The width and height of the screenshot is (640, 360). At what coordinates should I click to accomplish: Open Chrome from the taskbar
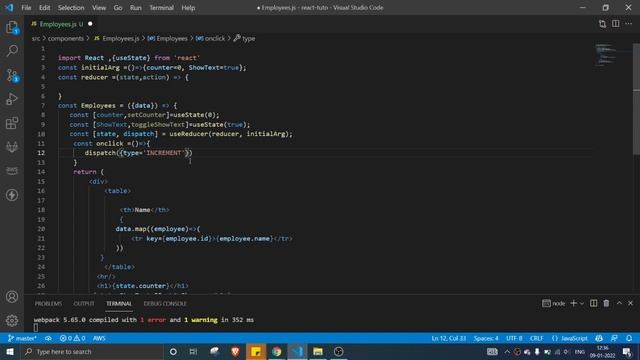(x=276, y=351)
